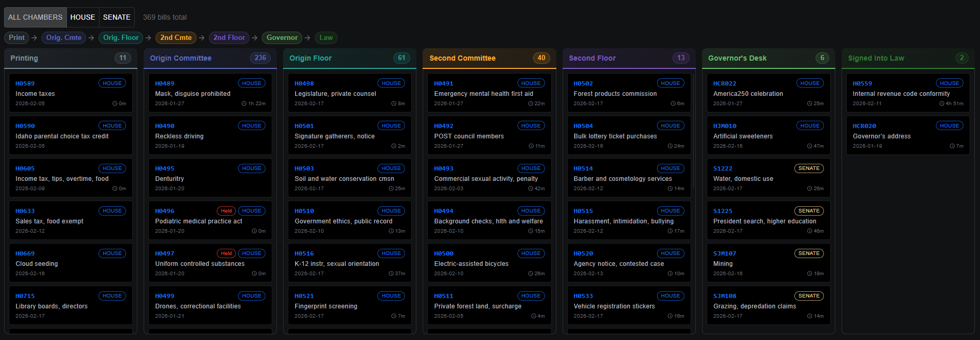Click the Held badge on H0496
The image size is (980, 340).
coord(227,211)
